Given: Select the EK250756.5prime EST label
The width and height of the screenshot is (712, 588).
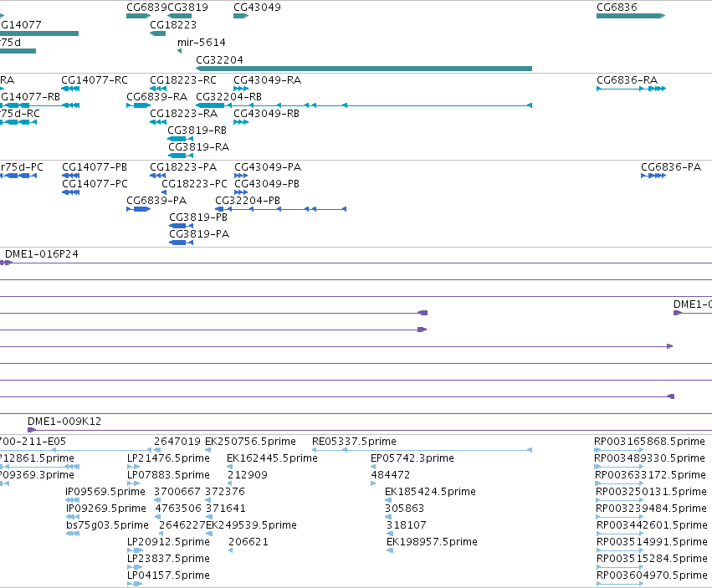Looking at the screenshot, I should [250, 442].
